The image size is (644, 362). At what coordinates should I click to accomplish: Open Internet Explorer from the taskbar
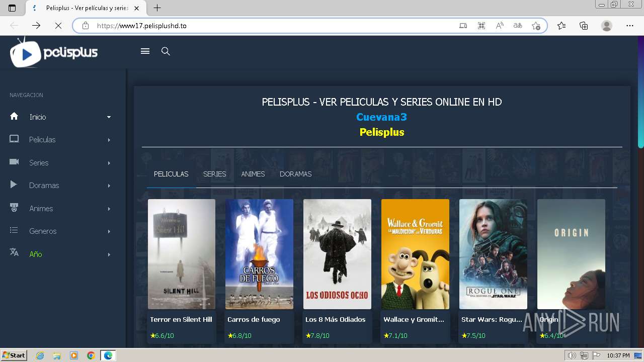click(40, 355)
